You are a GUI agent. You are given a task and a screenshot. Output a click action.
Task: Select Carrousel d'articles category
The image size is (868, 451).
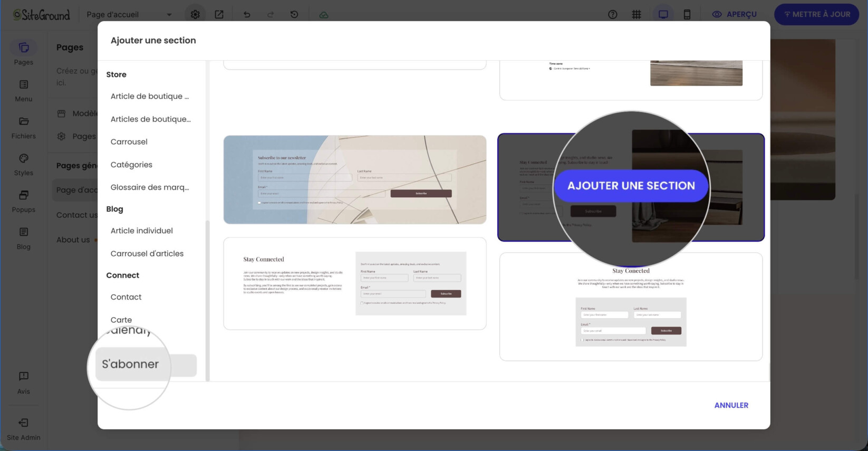pos(147,254)
